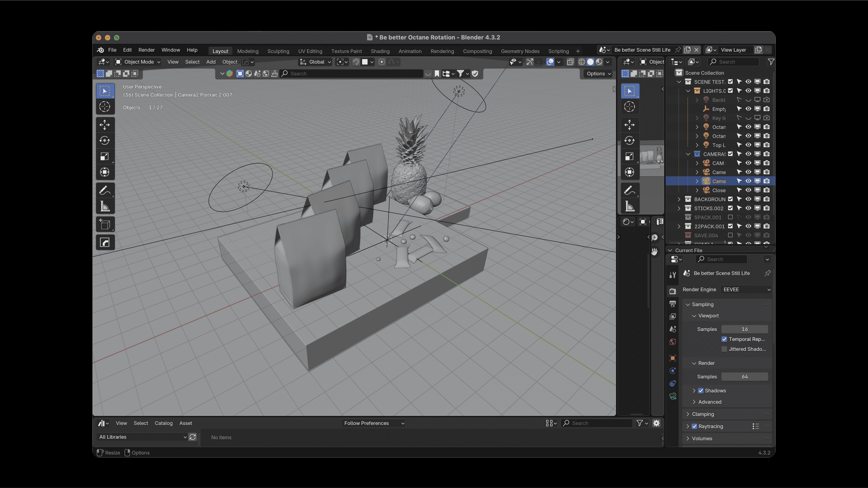Switch viewport shading to Material Preview
The image size is (868, 488).
click(x=599, y=62)
